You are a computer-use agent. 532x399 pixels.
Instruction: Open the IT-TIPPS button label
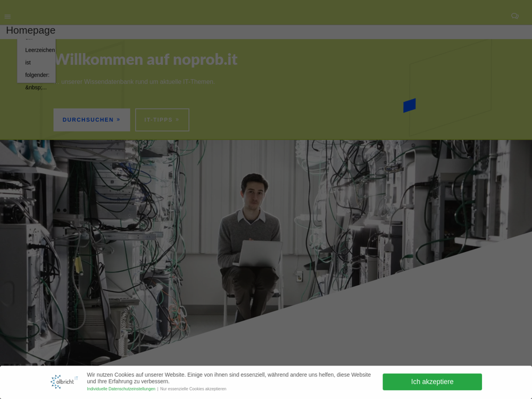(158, 120)
